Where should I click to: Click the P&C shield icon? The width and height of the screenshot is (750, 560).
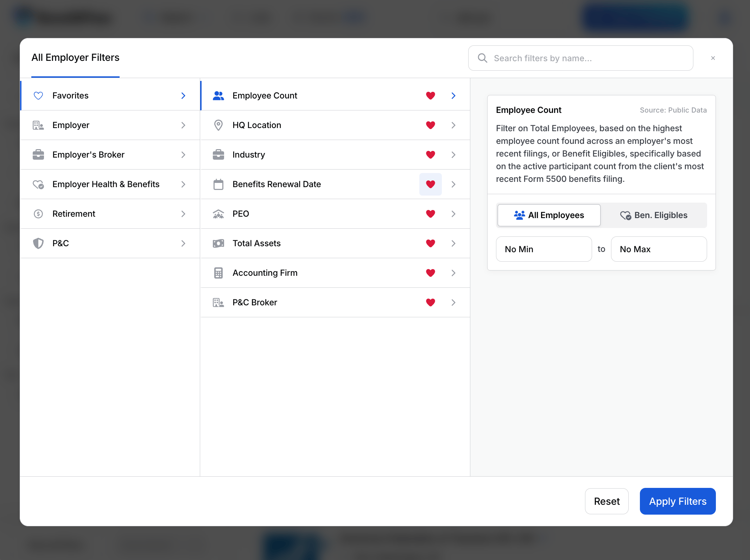point(38,243)
